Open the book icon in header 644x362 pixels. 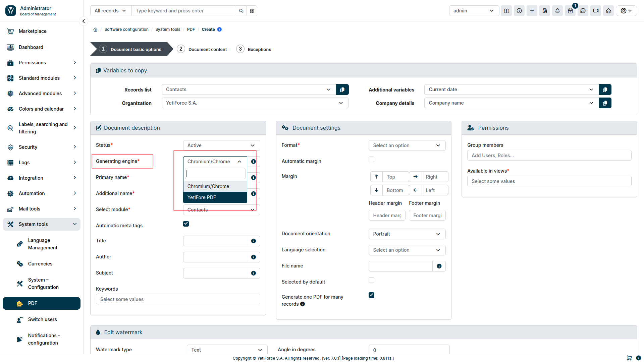506,11
